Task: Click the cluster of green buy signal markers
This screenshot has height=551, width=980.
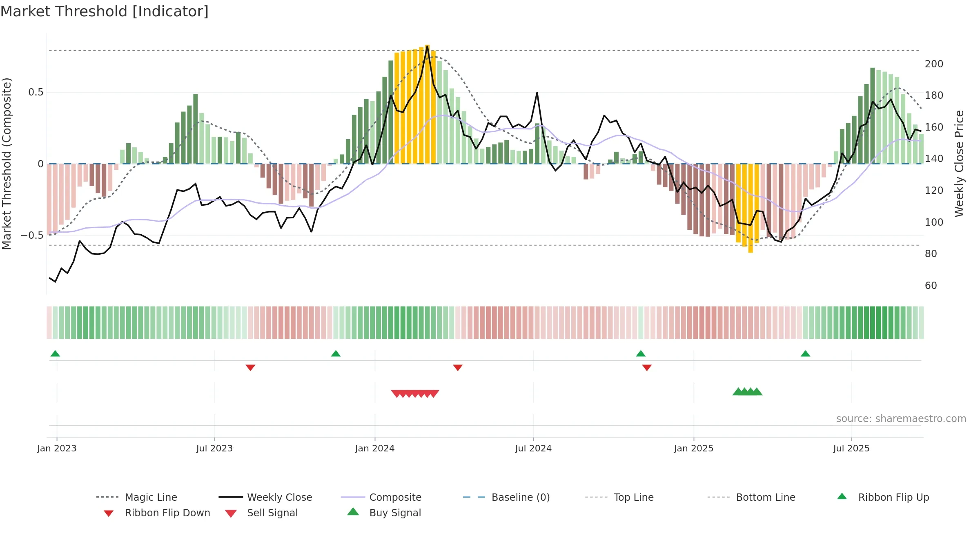Action: 747,391
